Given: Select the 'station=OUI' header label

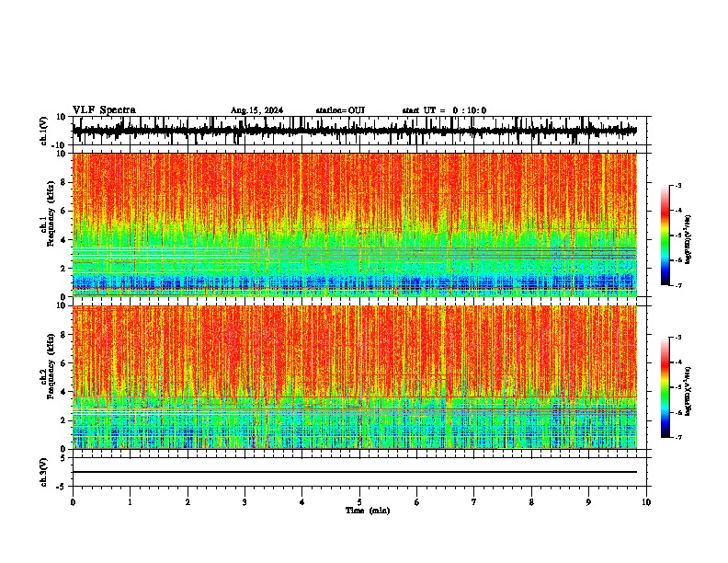Looking at the screenshot, I should [340, 110].
